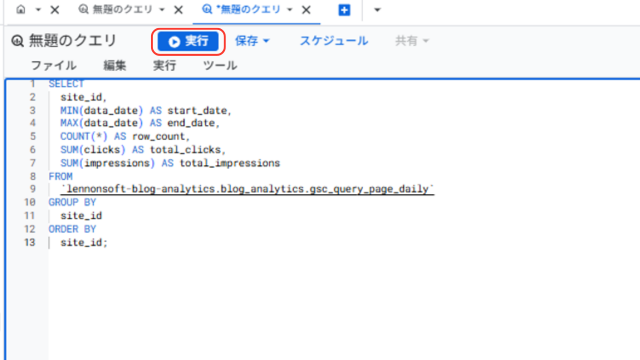Click the query icon beside 無題のクエリ title

coord(18,41)
